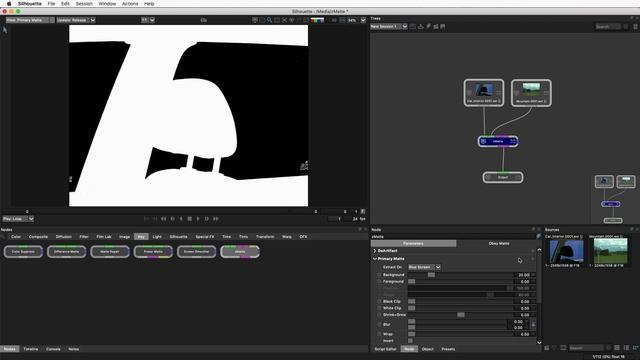Select the zMatte node in the tree
640x360 pixels.
(x=498, y=141)
